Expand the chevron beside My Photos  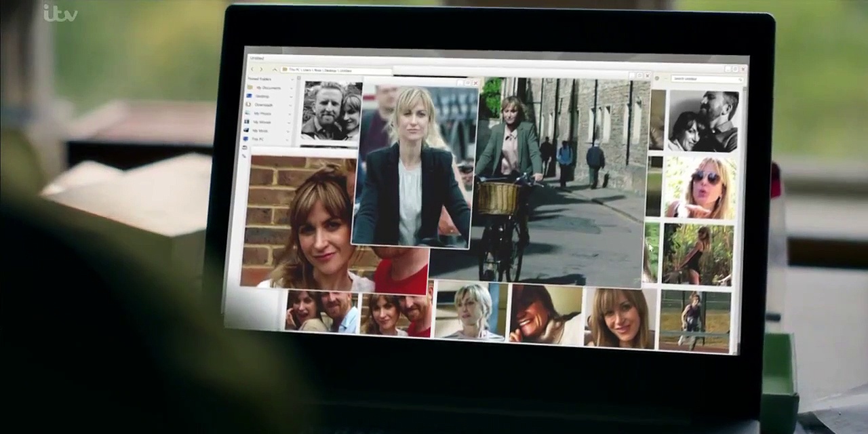coord(291,113)
